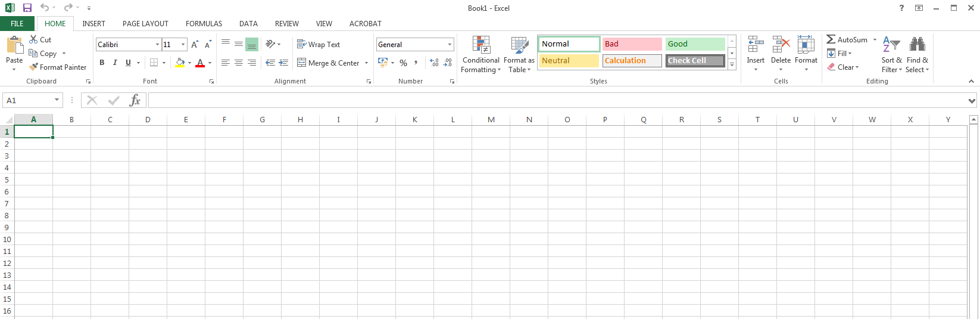Select the column D header
The width and height of the screenshot is (980, 319).
click(148, 120)
